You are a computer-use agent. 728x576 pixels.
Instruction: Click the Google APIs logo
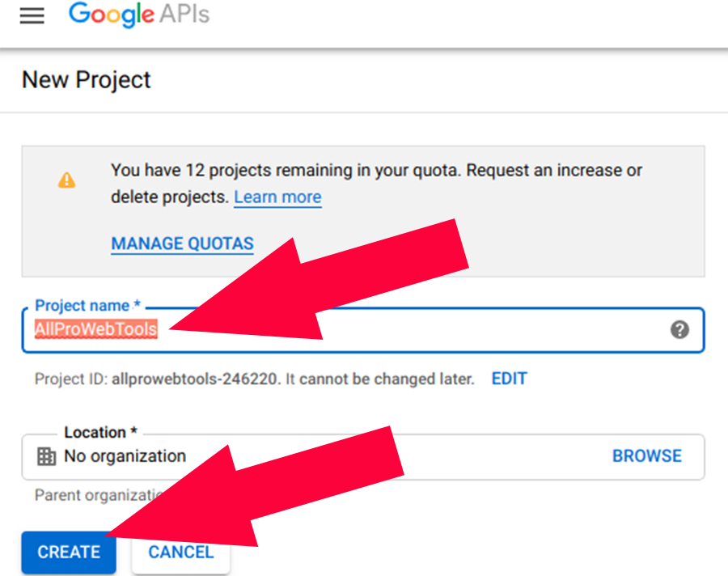(x=139, y=15)
